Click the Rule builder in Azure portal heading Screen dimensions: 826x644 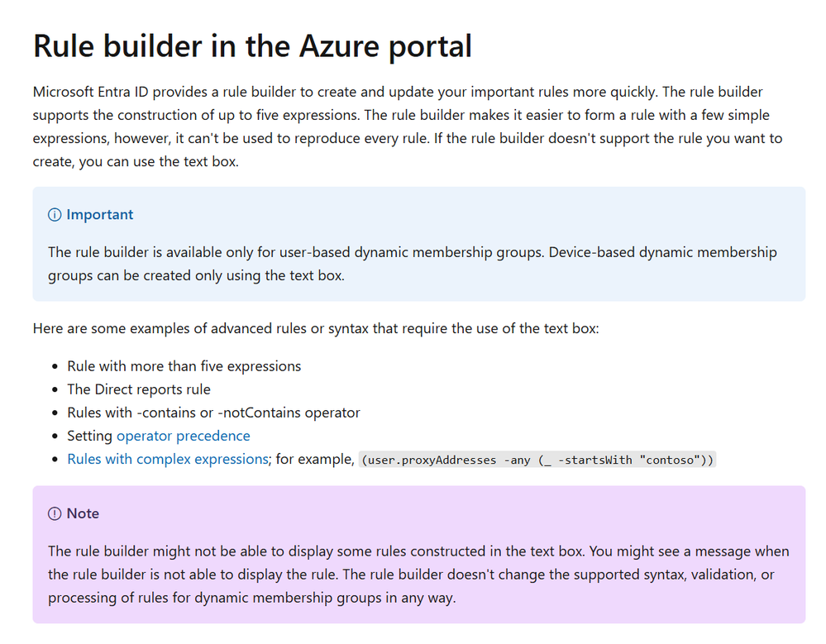[x=252, y=45]
